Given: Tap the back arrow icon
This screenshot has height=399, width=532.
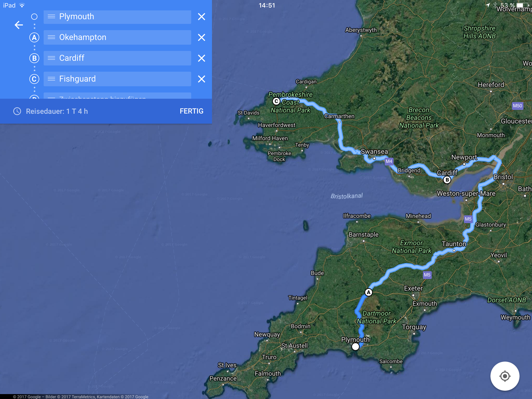Looking at the screenshot, I should tap(19, 25).
